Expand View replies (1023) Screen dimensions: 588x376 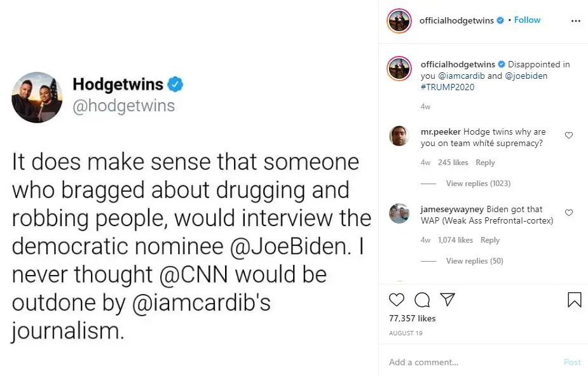[478, 184]
